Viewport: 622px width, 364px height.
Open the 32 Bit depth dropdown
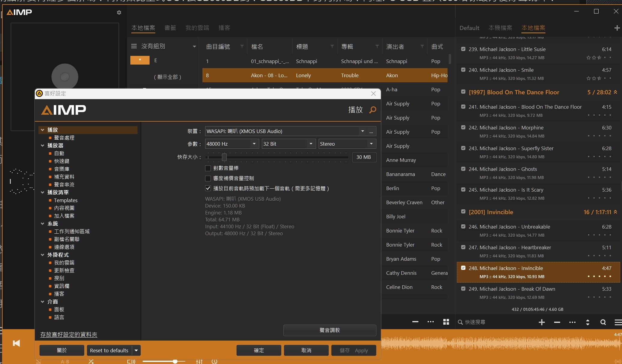point(311,144)
